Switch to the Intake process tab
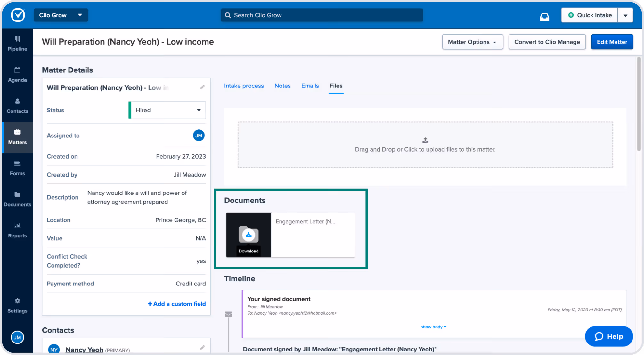 (x=244, y=86)
